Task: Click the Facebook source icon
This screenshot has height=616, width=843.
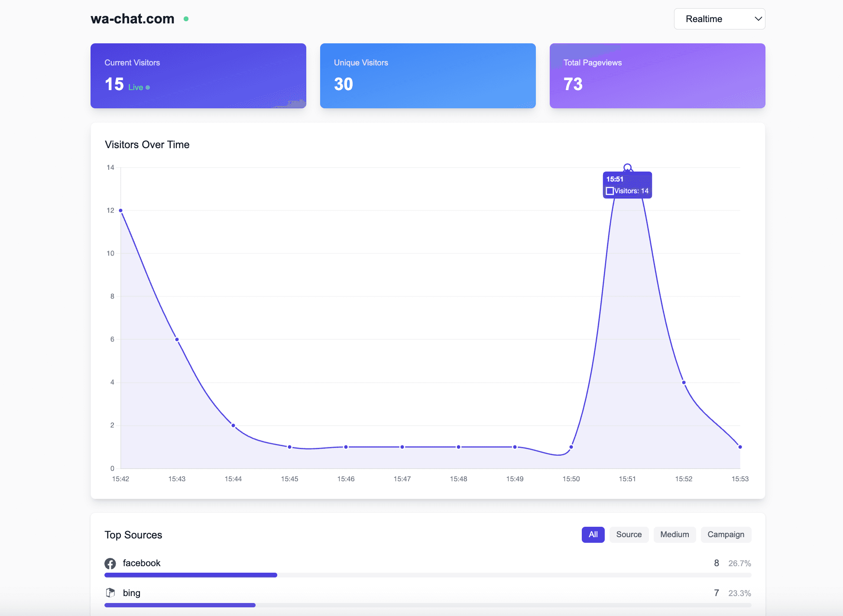Action: [x=110, y=563]
